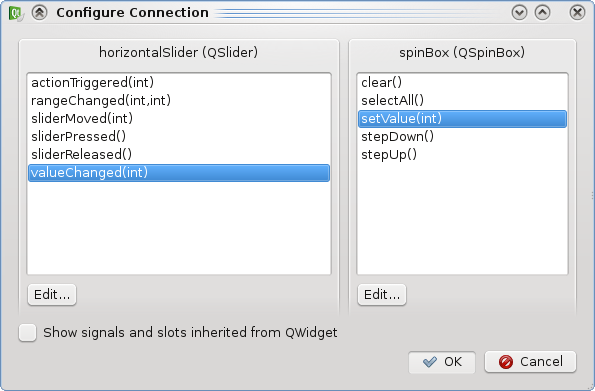
Task: Open Edit under spinBox slots list
Action: [382, 295]
